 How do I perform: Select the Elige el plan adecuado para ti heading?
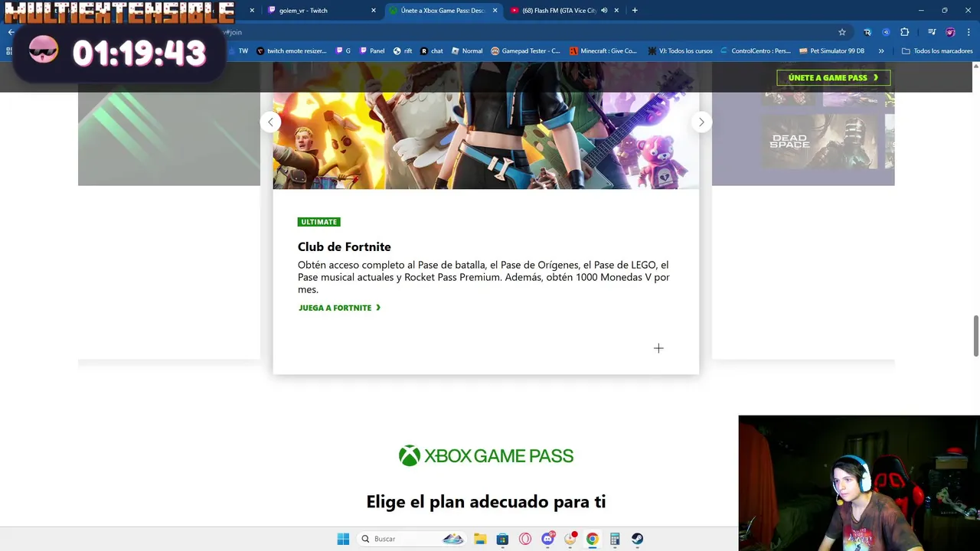click(x=485, y=502)
